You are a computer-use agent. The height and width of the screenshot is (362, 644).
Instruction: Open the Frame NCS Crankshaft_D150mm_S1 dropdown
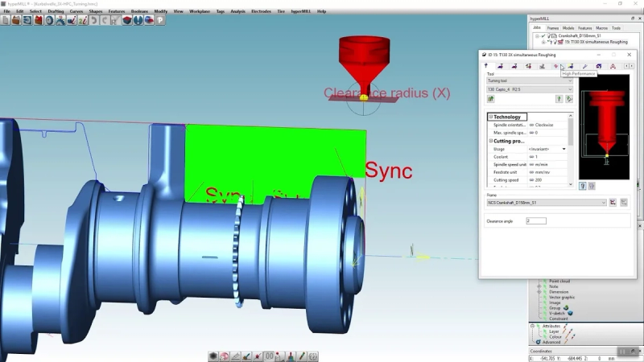[547, 203]
